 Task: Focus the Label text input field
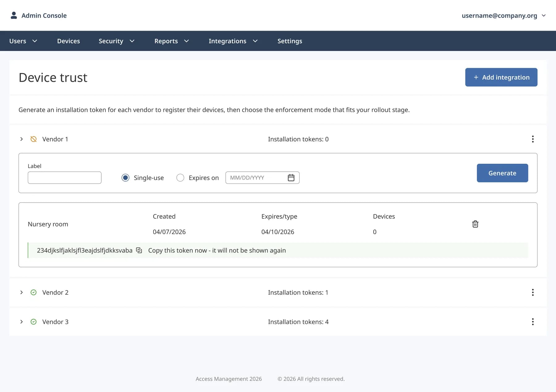coord(65,178)
